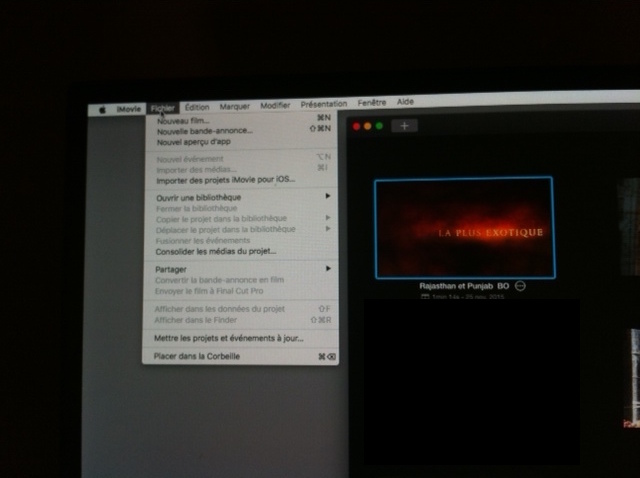Choose Placer dans la Corbeille
This screenshot has height=478, width=640.
click(240, 356)
